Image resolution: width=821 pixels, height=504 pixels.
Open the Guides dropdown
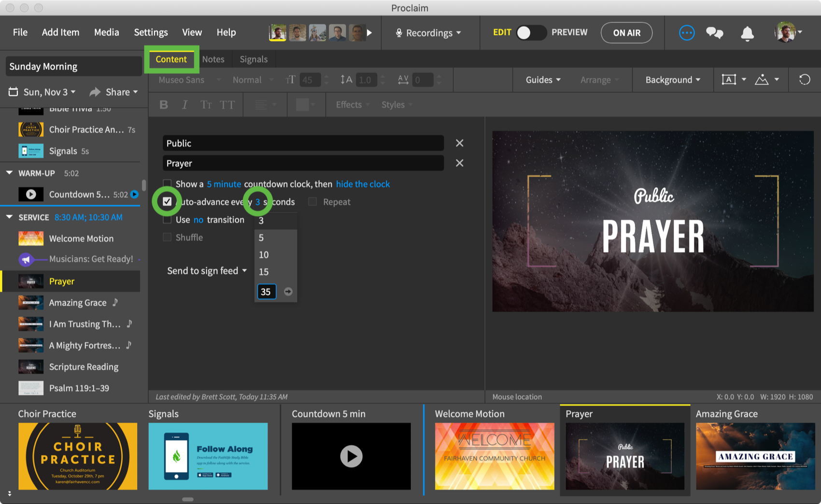tap(543, 80)
